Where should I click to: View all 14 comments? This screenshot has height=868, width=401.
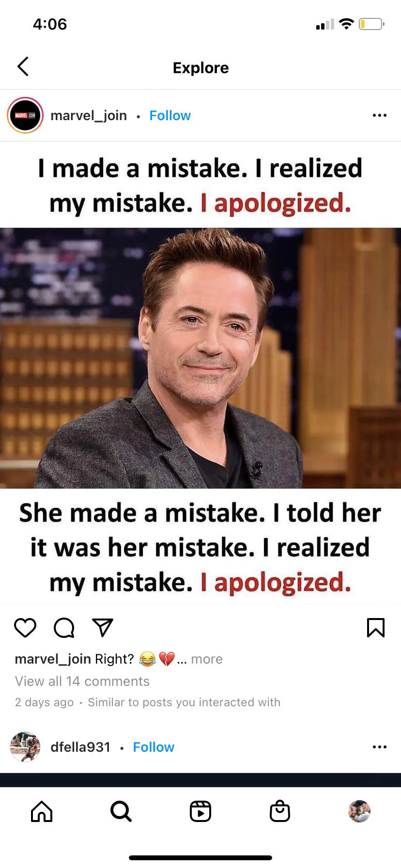click(x=82, y=682)
